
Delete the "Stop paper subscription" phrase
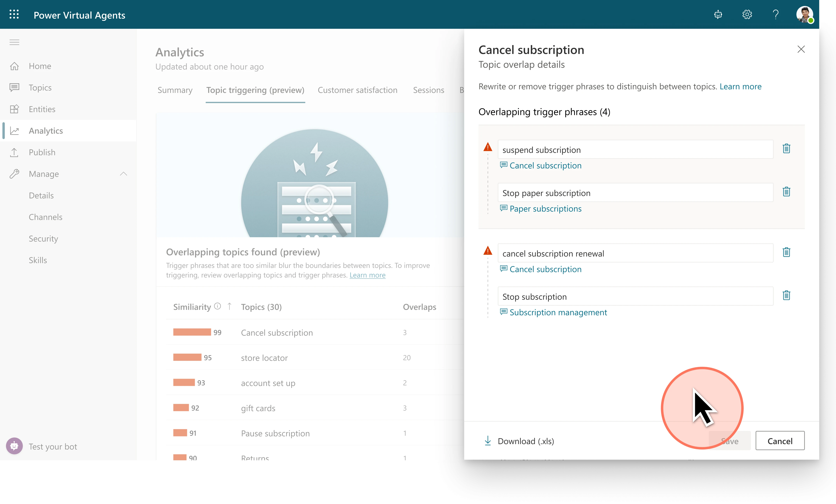coord(787,192)
